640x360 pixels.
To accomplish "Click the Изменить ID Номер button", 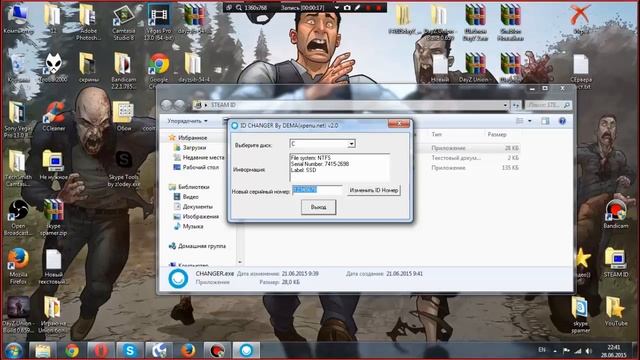I will coord(373,190).
